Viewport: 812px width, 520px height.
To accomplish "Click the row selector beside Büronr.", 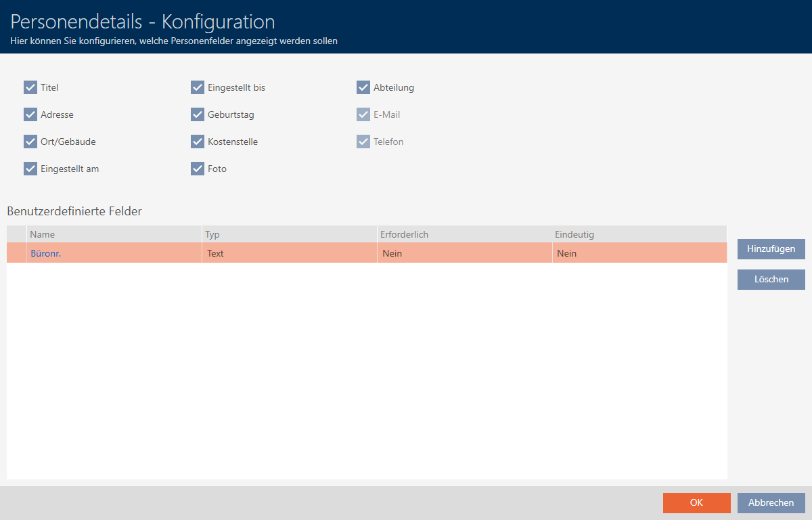I will click(x=16, y=253).
